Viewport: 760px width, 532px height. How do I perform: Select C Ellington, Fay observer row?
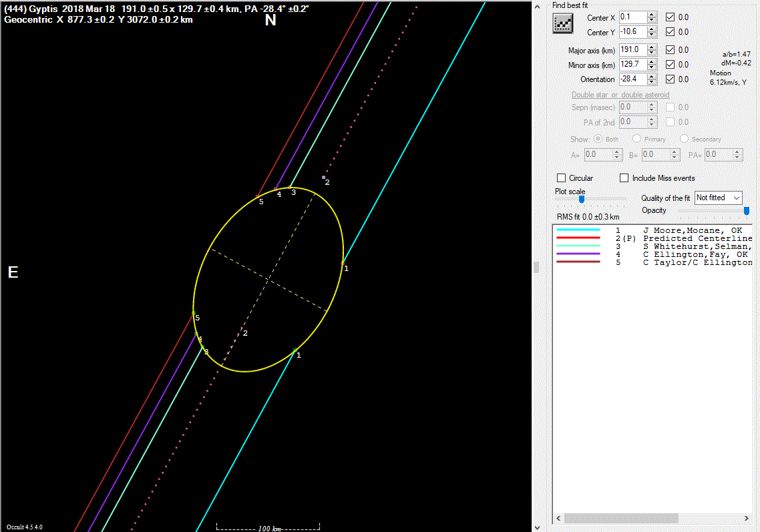click(695, 254)
